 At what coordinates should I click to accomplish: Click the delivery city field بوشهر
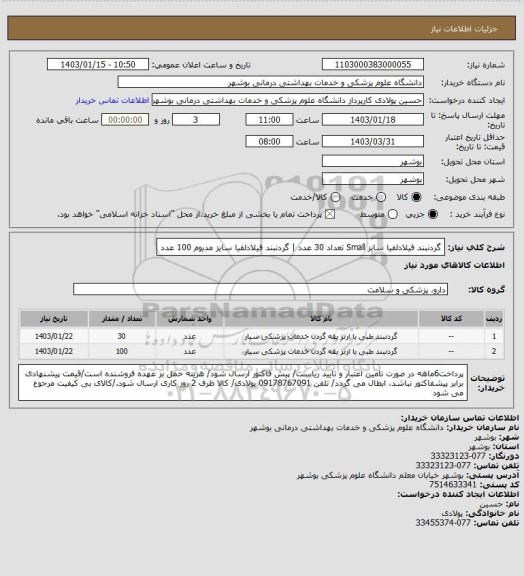point(373,179)
